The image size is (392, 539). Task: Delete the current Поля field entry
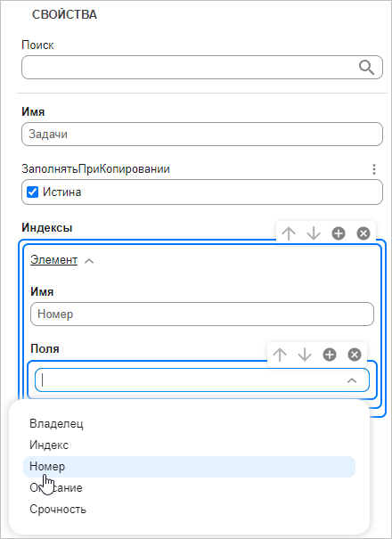click(x=355, y=355)
